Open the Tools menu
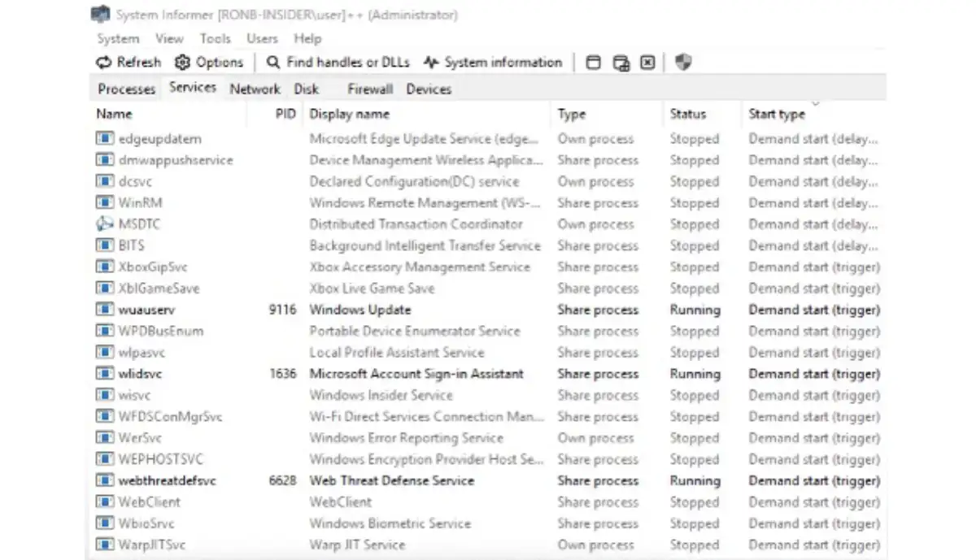Screen dimensions: 976x560 [x=215, y=38]
